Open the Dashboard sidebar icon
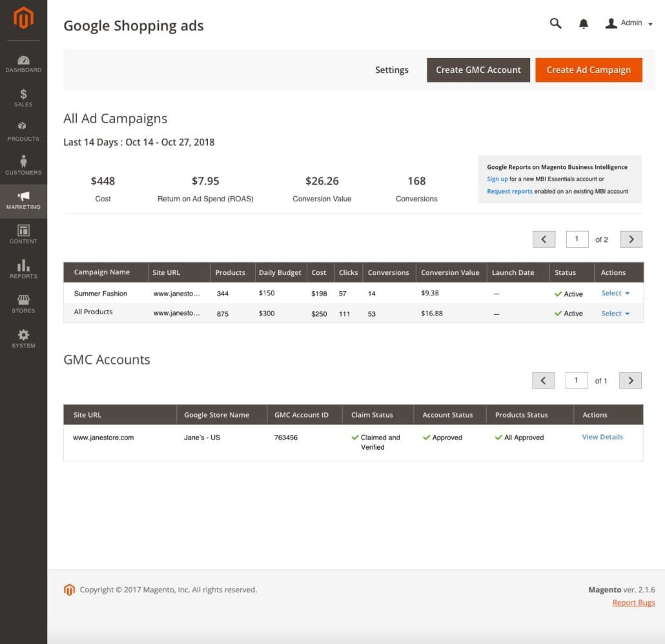 tap(23, 61)
